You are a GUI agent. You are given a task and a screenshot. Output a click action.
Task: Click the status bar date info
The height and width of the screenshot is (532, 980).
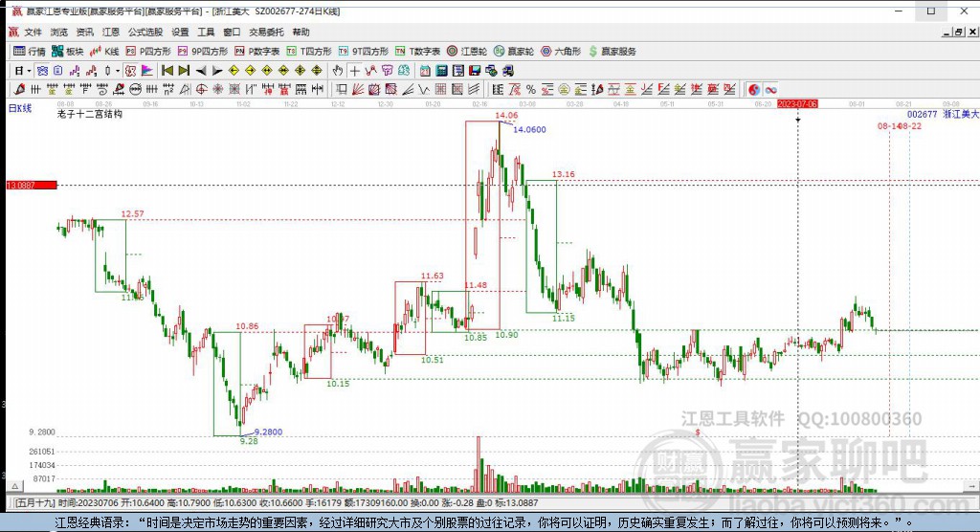[x=85, y=502]
